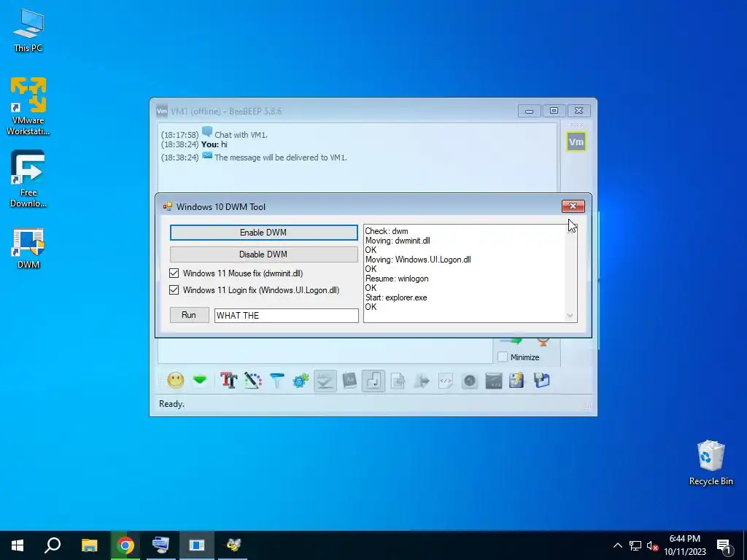Image resolution: width=747 pixels, height=560 pixels.
Task: Click the 'You: hi' chat message
Action: click(x=214, y=144)
